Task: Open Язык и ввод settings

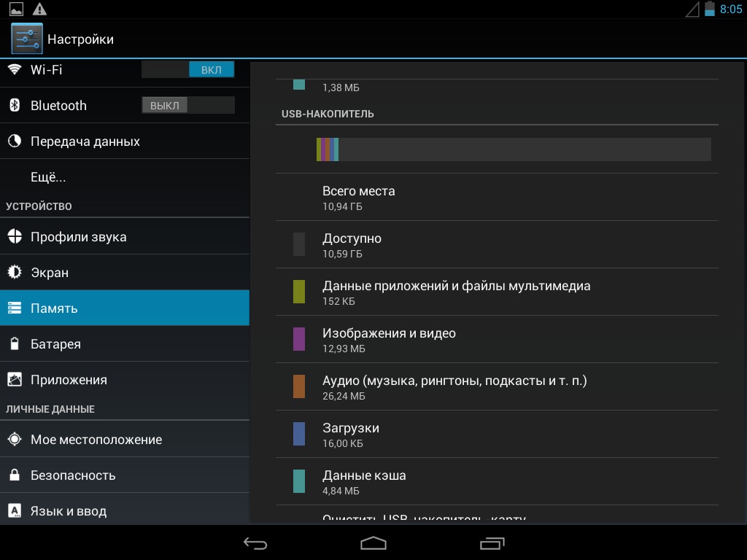Action: tap(124, 511)
